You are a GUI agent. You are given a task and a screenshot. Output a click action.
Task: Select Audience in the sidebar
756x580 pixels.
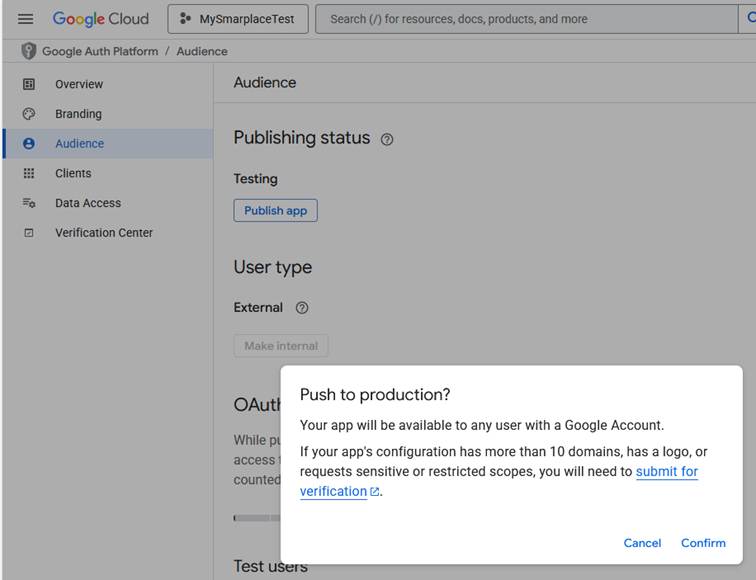(79, 144)
